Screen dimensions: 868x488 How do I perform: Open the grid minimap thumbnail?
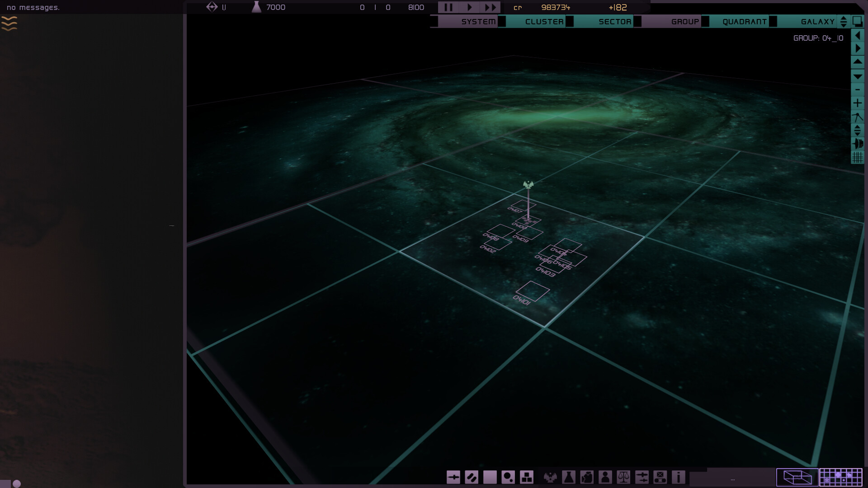(x=841, y=477)
